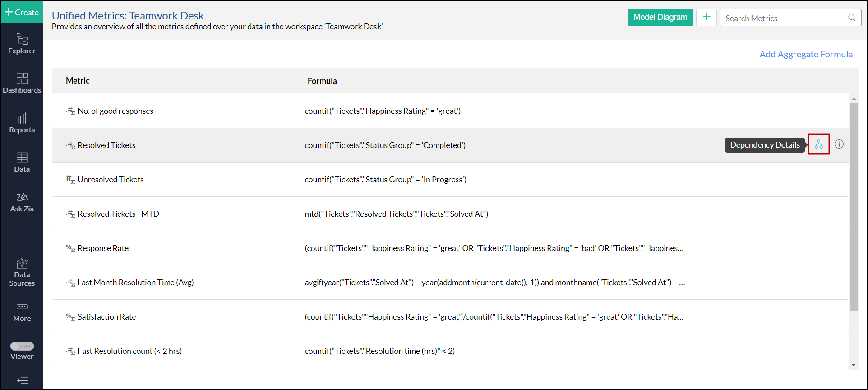Click the Metric column header
The width and height of the screenshot is (868, 390).
(x=78, y=81)
